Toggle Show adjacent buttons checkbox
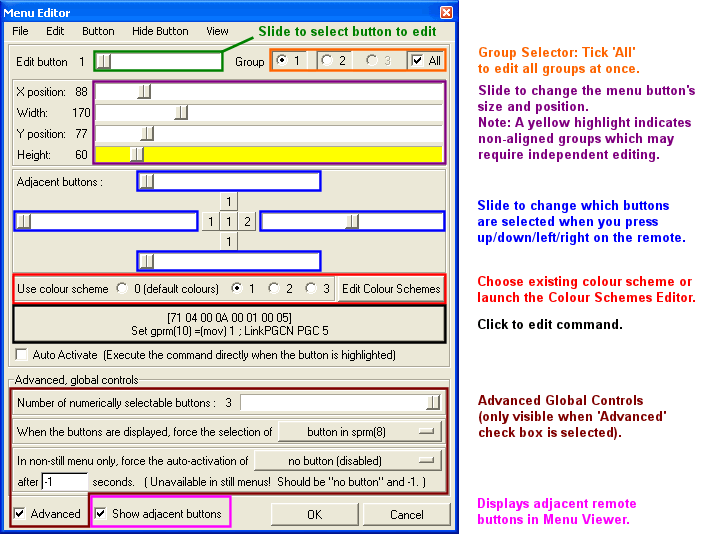720x534 pixels. [101, 514]
